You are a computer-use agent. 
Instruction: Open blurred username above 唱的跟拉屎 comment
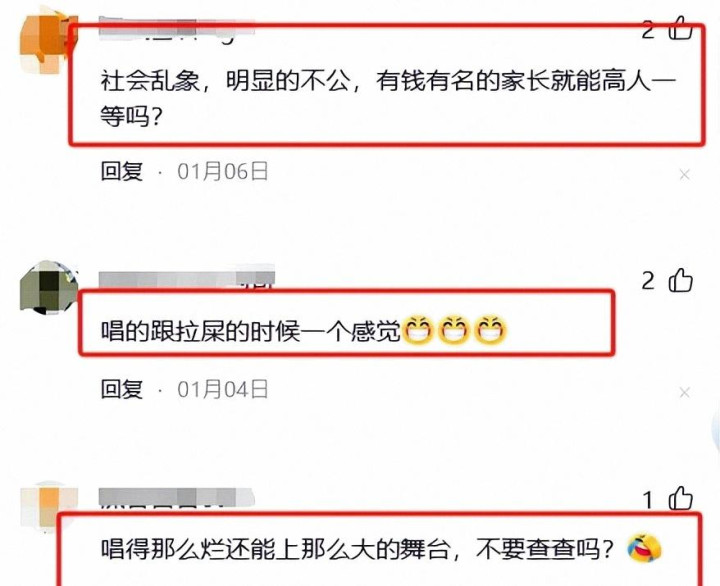(187, 277)
